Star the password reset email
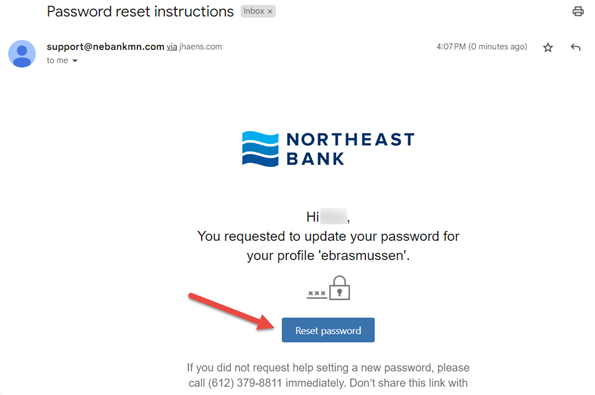The height and width of the screenshot is (395, 595). [x=548, y=47]
